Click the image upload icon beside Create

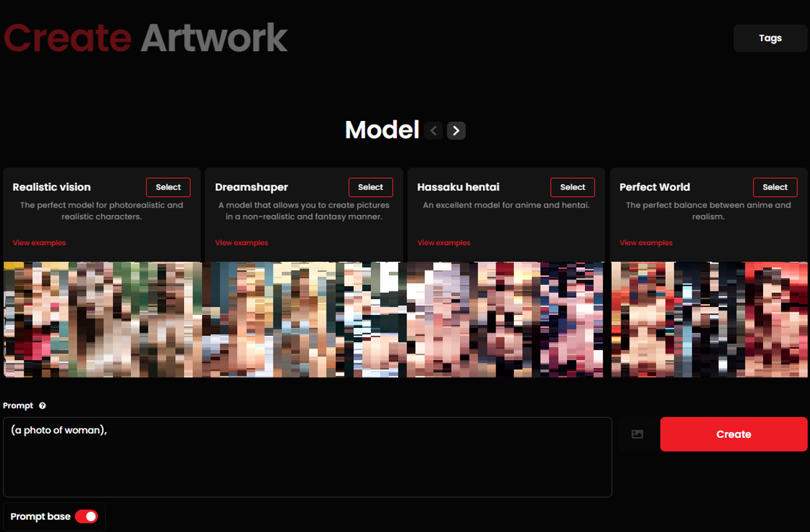pos(637,435)
